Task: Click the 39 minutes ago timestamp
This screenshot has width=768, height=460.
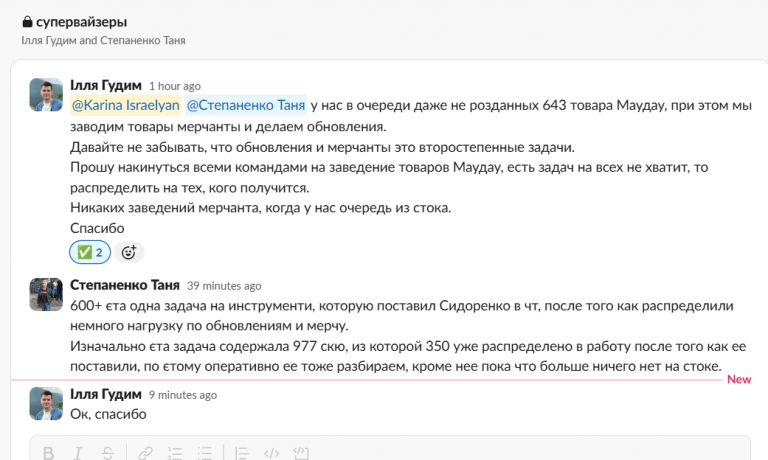Action: point(224,286)
